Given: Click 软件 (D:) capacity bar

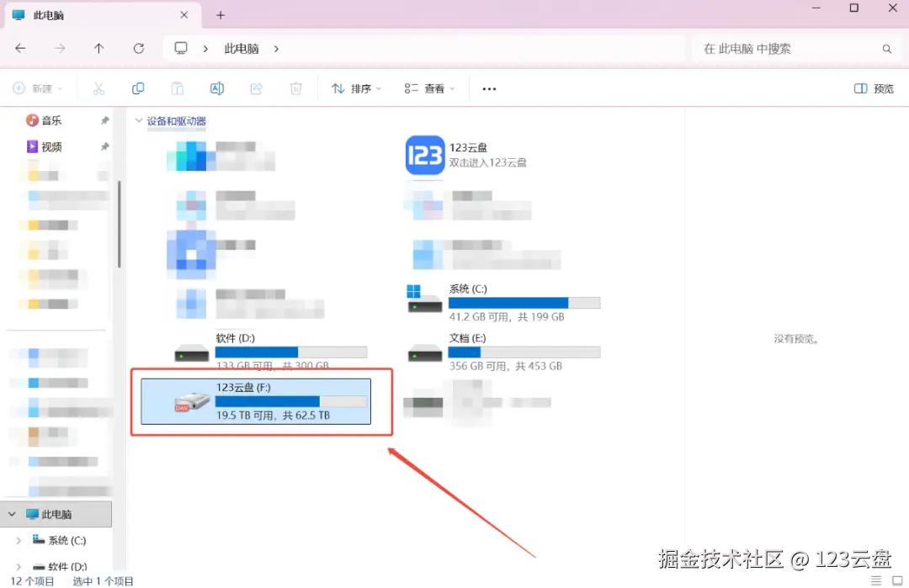Looking at the screenshot, I should coord(291,352).
